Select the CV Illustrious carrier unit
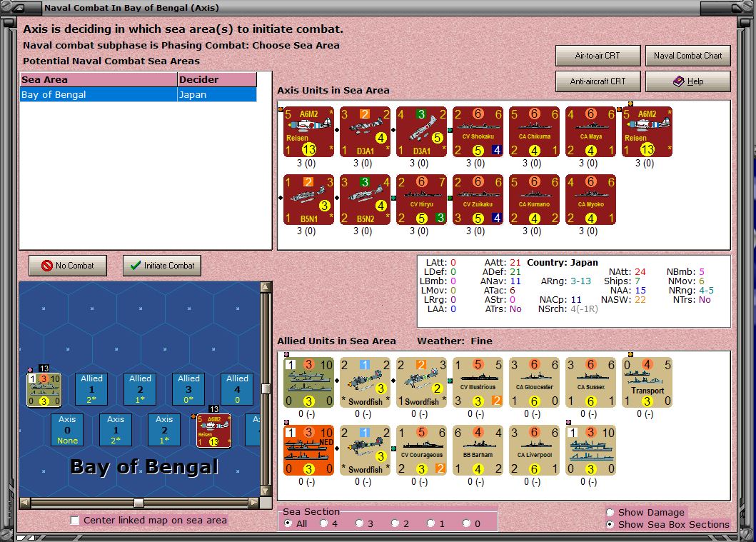Viewport: 756px width, 542px height. click(x=478, y=382)
